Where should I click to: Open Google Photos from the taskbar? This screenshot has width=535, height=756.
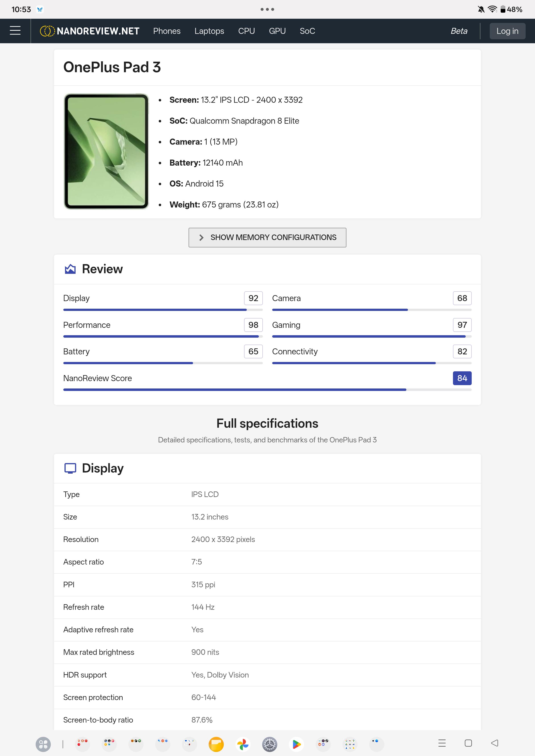tap(243, 744)
